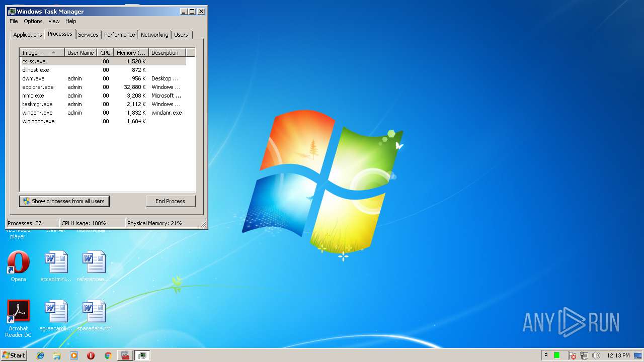Viewport: 644px width, 362px height.
Task: Open the Help menu
Action: click(71, 21)
